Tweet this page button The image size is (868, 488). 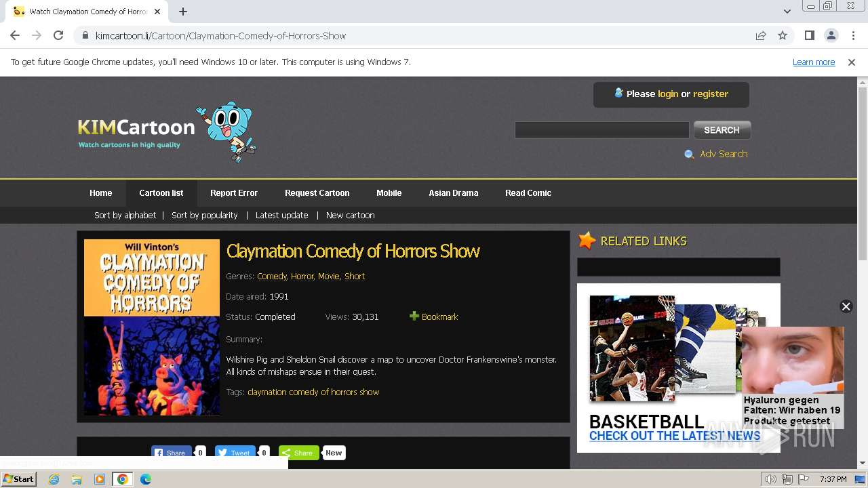pos(235,453)
